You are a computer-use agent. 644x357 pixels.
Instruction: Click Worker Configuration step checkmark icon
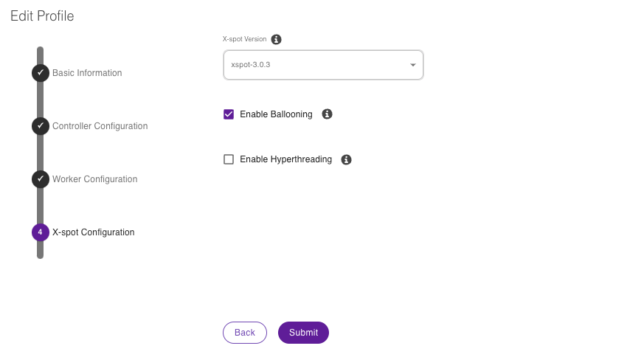tap(40, 179)
